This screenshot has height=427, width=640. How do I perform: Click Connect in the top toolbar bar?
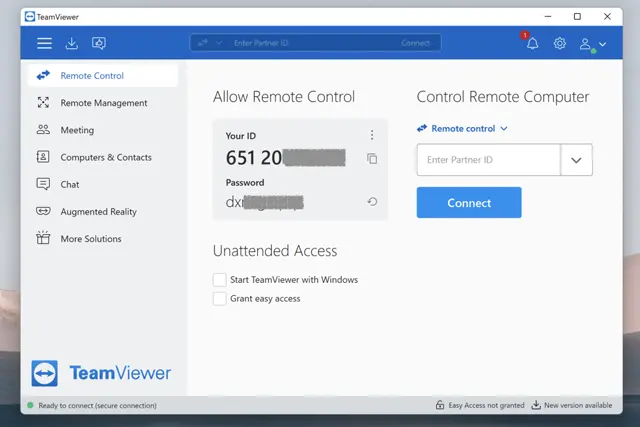click(415, 43)
